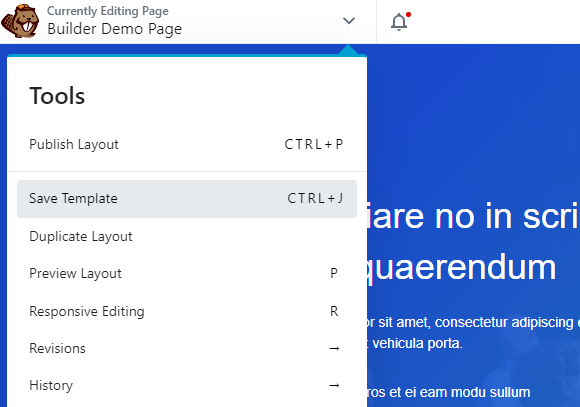Click the Beaver Builder beaver logo
Viewport: 580px width, 407px height.
click(x=20, y=21)
